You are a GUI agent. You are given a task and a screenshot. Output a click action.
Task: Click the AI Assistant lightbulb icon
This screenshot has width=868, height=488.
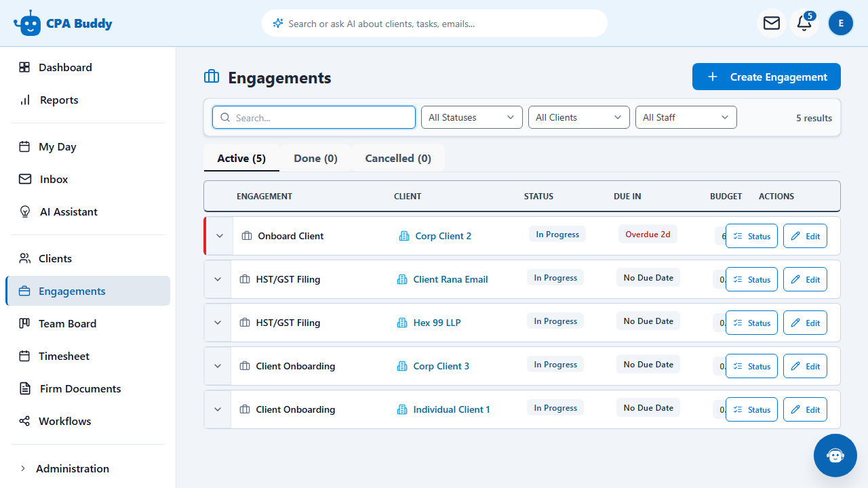point(25,211)
